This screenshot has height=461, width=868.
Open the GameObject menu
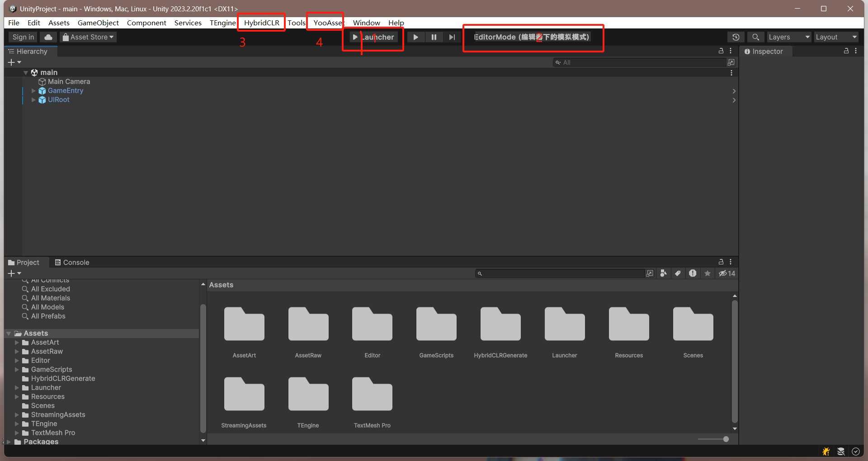98,23
